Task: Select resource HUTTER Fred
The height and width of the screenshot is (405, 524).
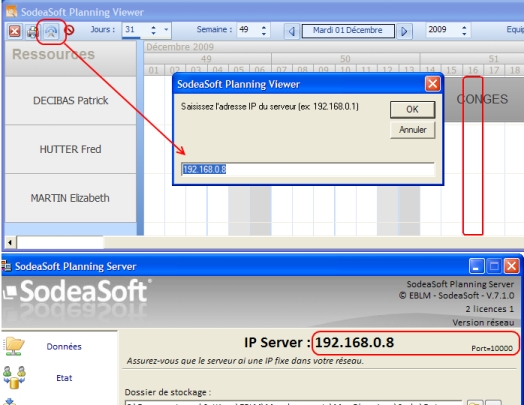Action: click(x=71, y=149)
